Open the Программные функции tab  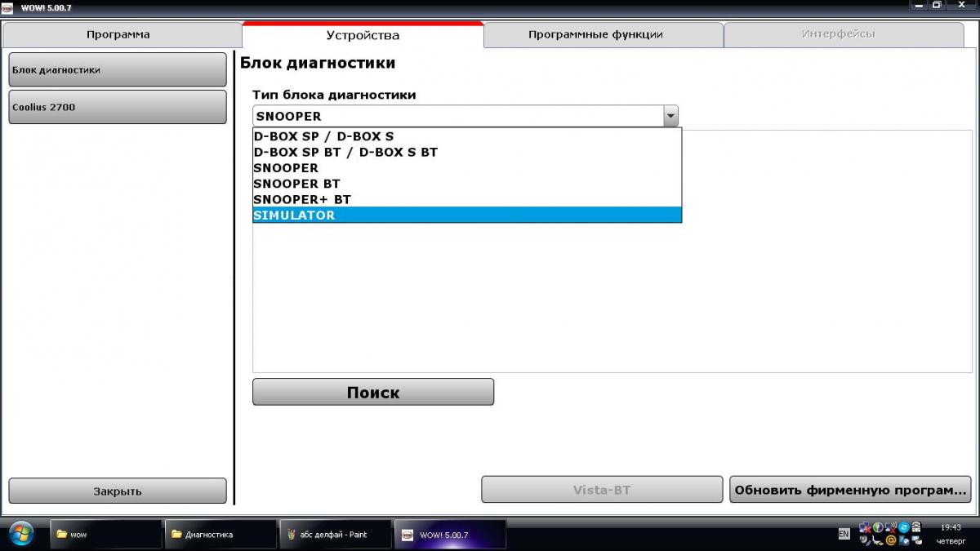[603, 34]
